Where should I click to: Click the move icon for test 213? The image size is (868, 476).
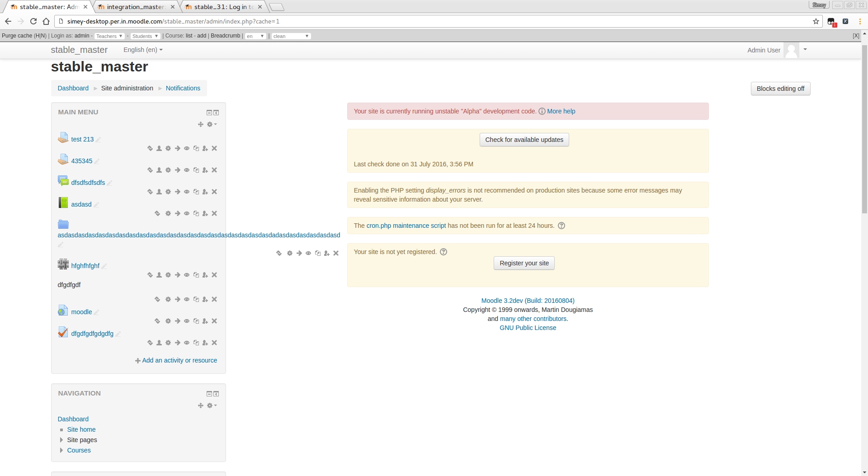point(150,148)
